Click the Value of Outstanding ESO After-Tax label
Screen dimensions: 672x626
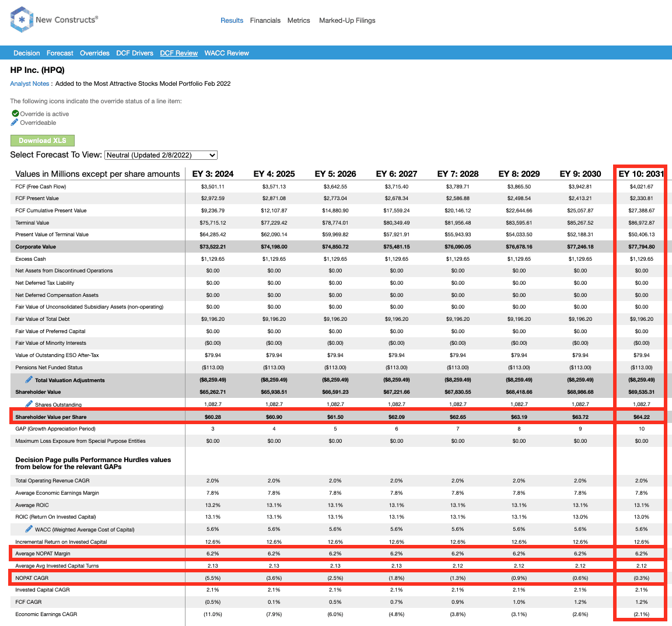pos(57,355)
